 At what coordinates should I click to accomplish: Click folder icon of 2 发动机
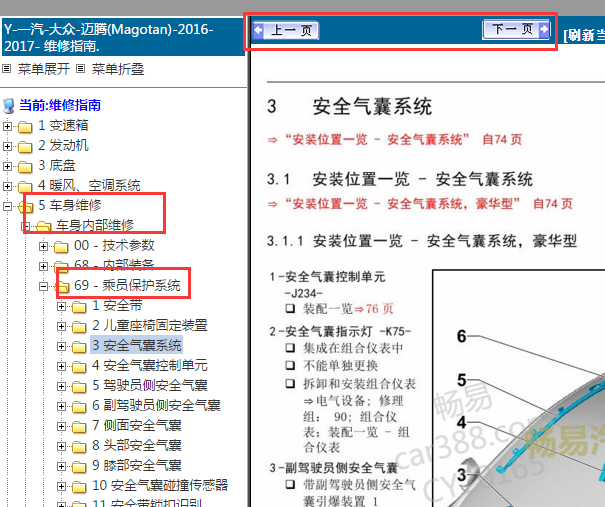tap(25, 147)
